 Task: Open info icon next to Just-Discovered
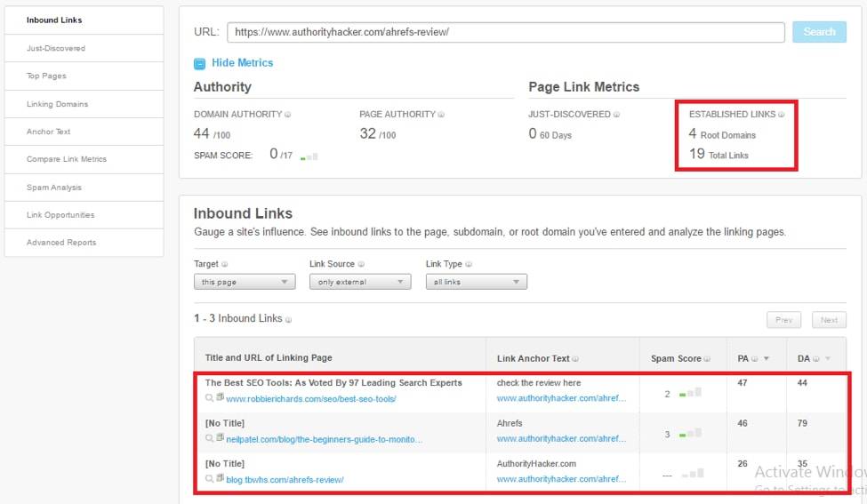click(x=616, y=115)
